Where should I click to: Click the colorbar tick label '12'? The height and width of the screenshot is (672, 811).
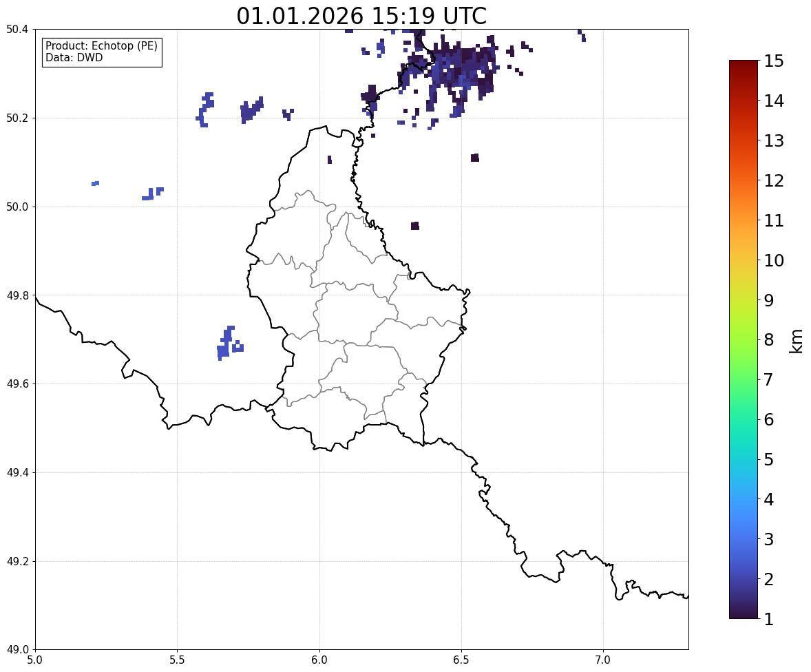click(774, 180)
